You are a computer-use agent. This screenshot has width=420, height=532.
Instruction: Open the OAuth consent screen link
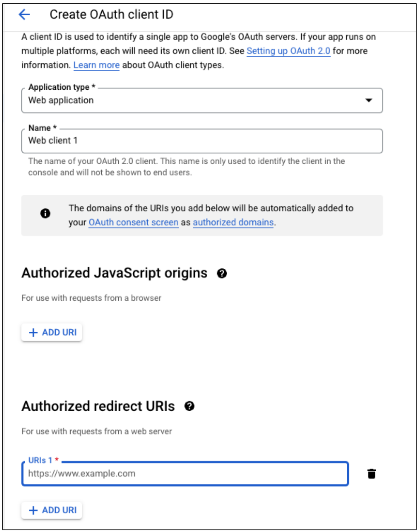pos(133,222)
